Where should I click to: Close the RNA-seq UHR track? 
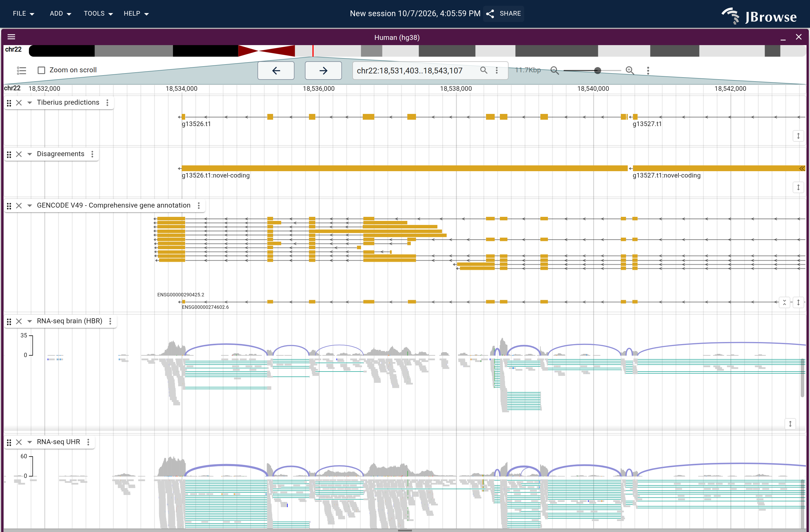[x=19, y=442]
